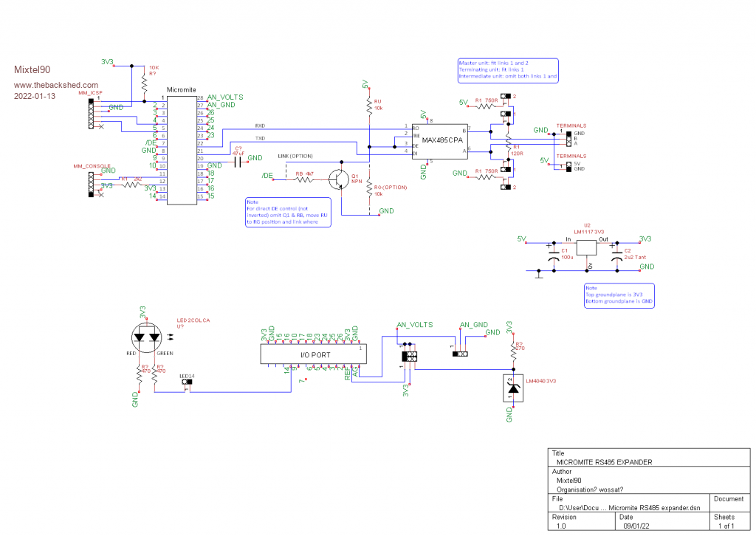The image size is (756, 536).
Task: Click the C1 100u capacitor symbol
Action: (x=553, y=258)
